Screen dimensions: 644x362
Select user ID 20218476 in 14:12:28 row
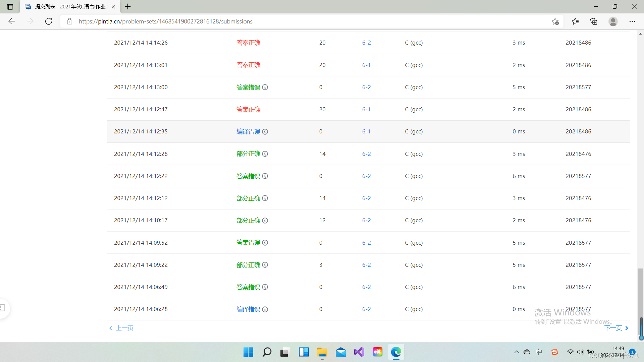578,154
